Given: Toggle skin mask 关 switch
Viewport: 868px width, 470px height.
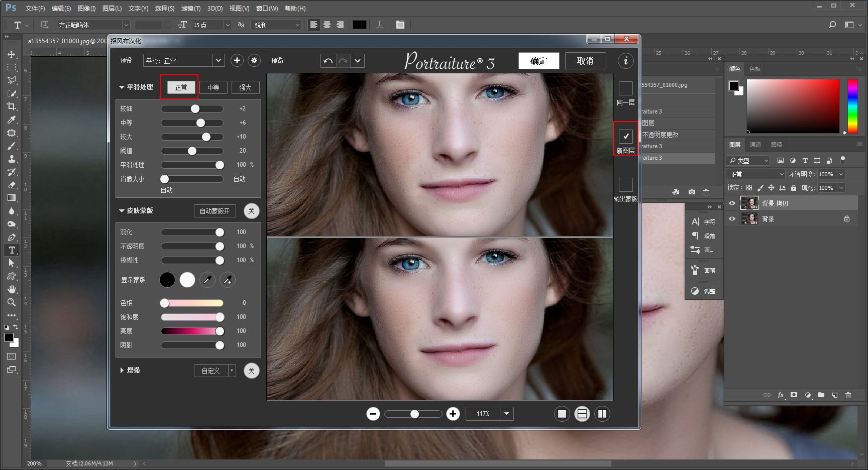Looking at the screenshot, I should 252,211.
